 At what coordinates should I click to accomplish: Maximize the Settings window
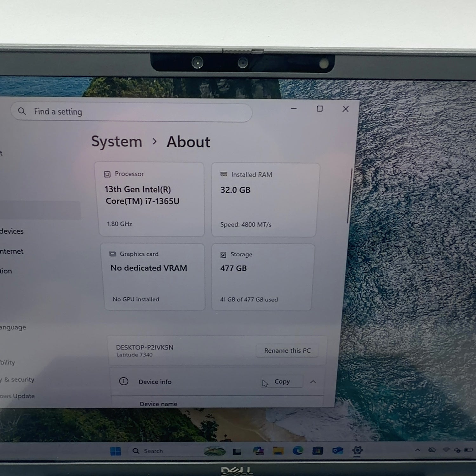(320, 109)
